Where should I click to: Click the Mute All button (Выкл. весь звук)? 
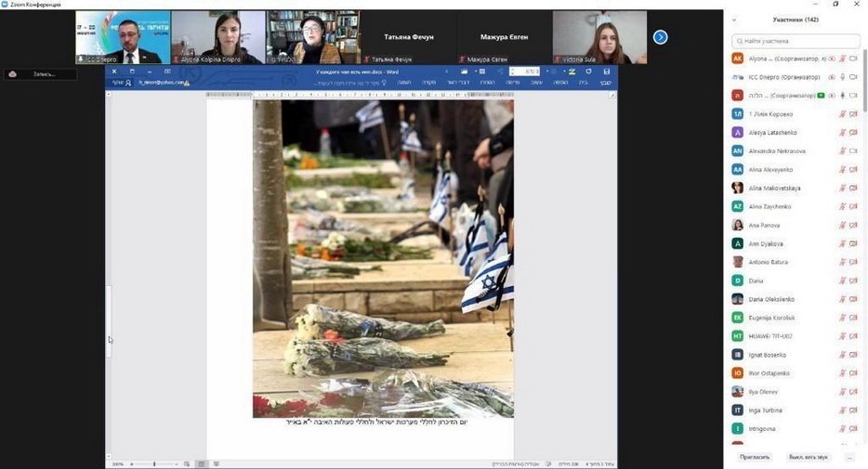coord(808,457)
